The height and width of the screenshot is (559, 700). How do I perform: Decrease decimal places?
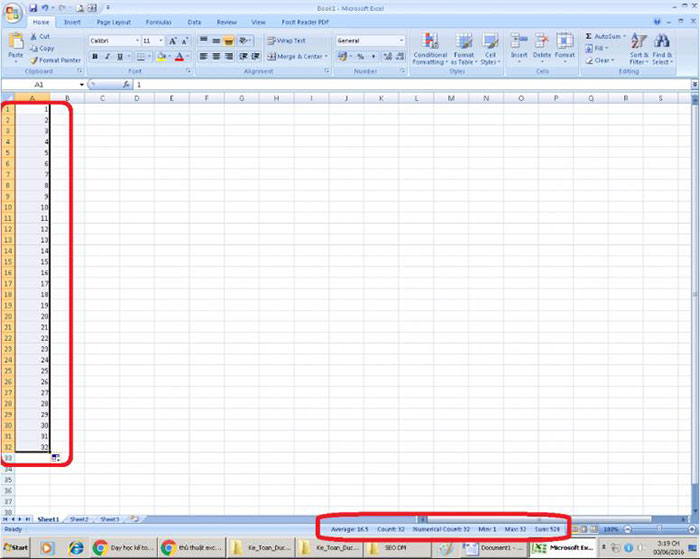(400, 56)
